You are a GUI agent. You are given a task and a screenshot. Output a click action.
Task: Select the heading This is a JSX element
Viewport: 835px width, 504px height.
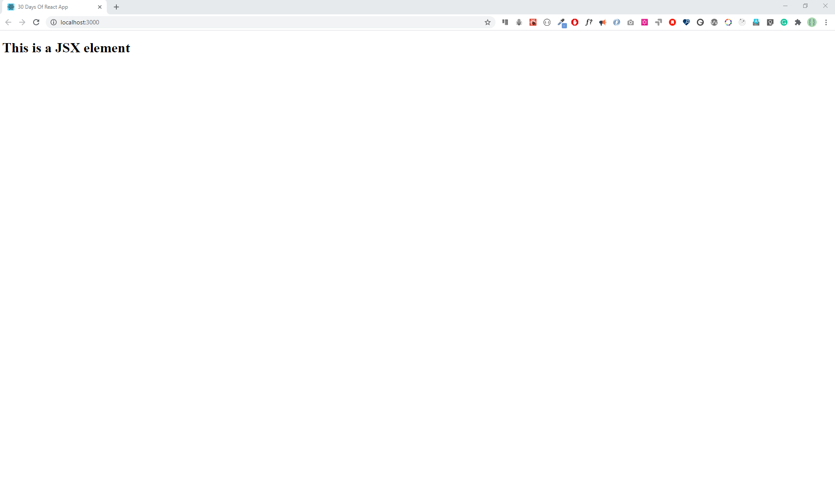65,48
